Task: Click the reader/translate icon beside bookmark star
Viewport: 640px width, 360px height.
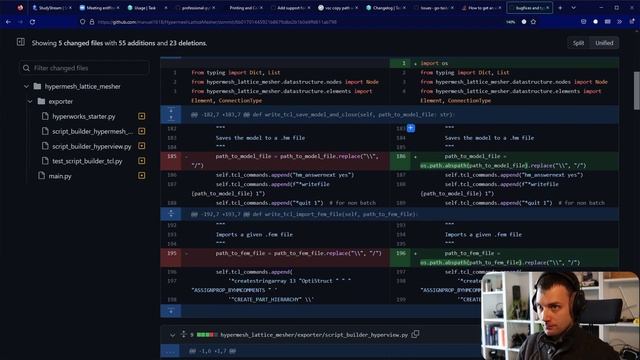Action: coord(524,22)
